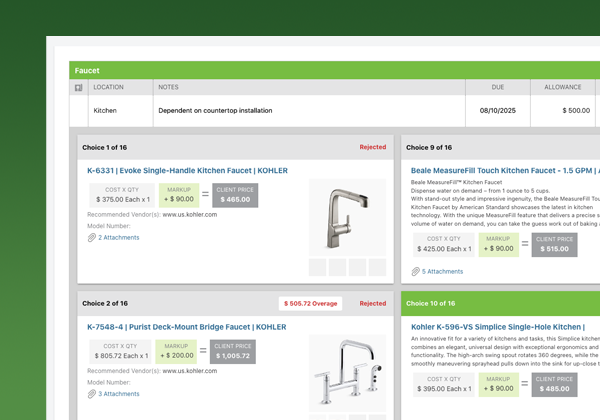Select first small thumbnail under Evoke faucet image

point(318,267)
